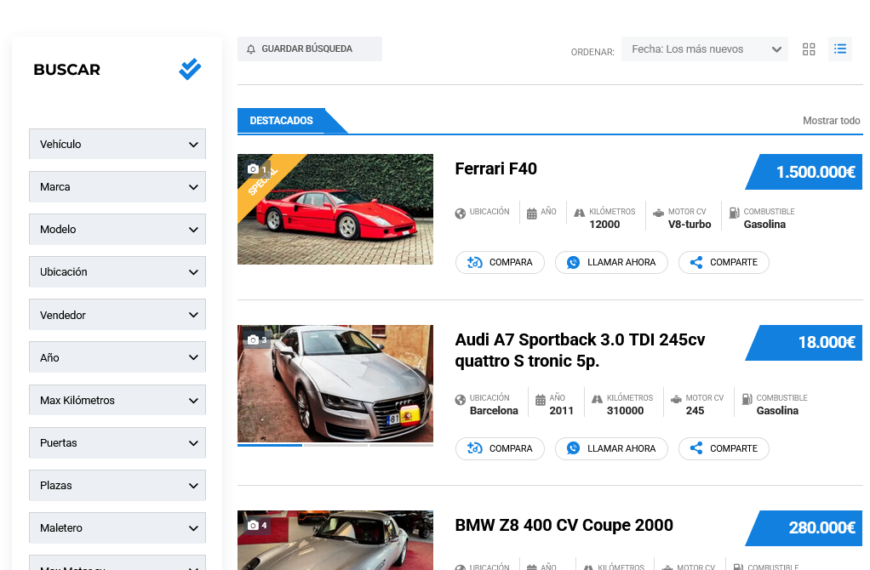Click the 1.500.000€ price tag
Viewport: 870px width, 570px height.
(x=804, y=172)
